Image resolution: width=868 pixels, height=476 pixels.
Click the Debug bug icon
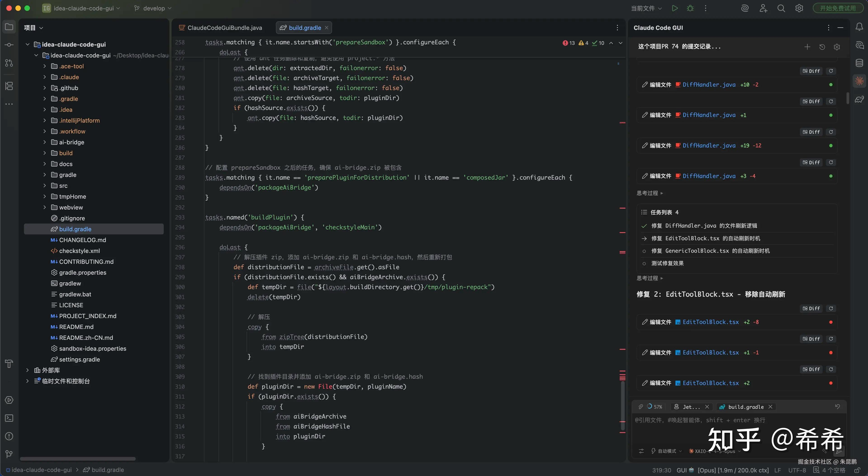click(x=690, y=8)
